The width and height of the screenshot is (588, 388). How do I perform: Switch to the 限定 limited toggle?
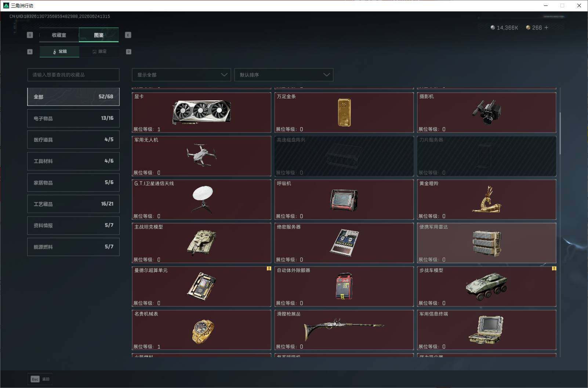(99, 51)
